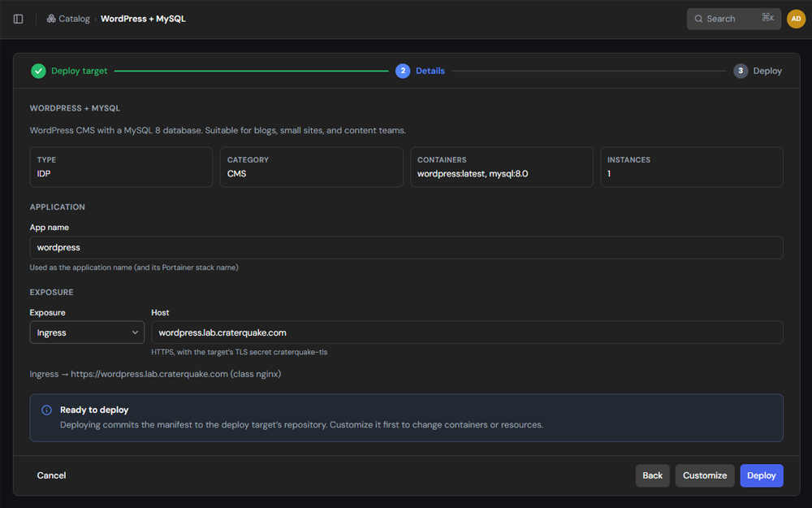Select the Details step label
The height and width of the screenshot is (508, 812).
(x=430, y=71)
